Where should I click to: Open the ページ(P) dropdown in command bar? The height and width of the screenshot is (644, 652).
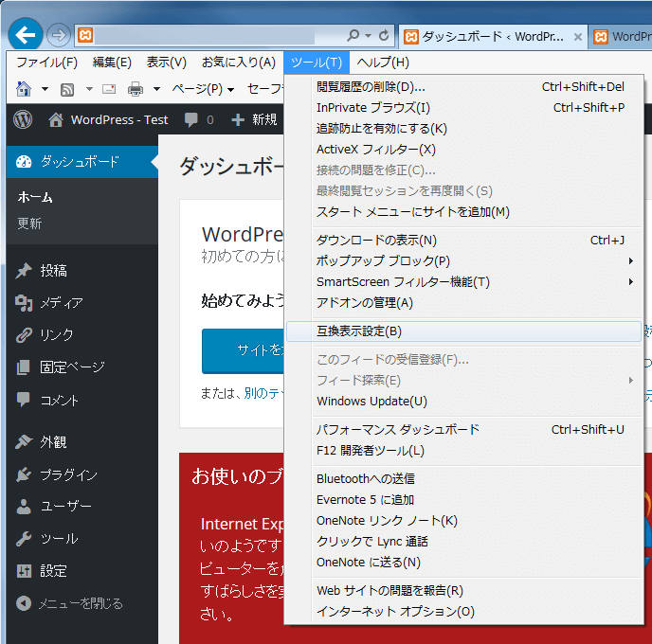pos(203,89)
